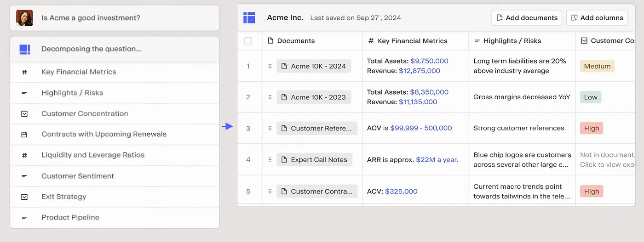The width and height of the screenshot is (644, 242).
Task: Open the Acme 10K - 2023 document
Action: pos(314,97)
